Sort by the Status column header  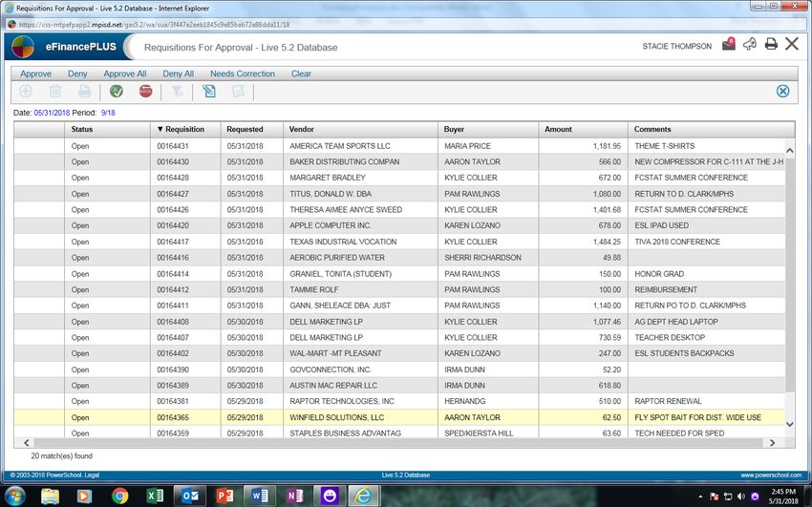[108, 129]
